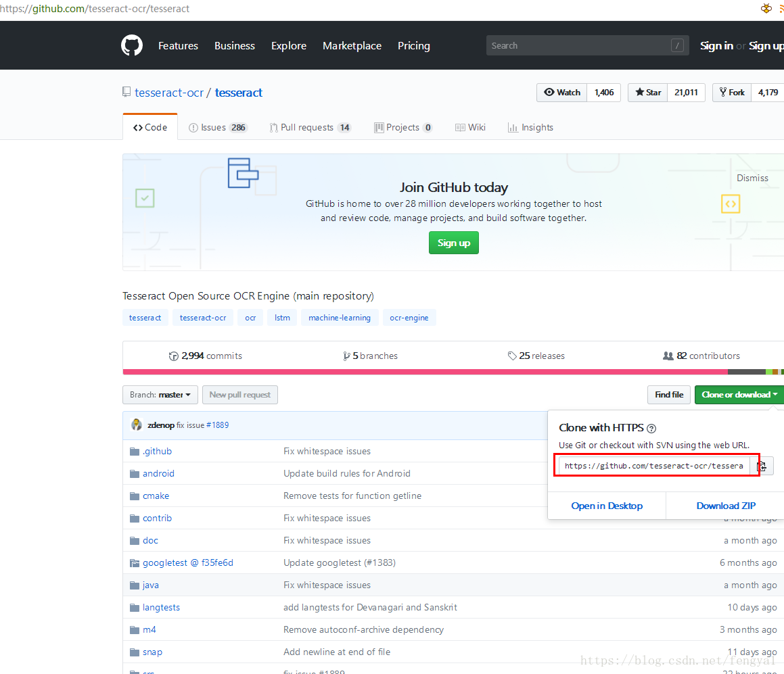Click 'Remove autoconf-archive dependency' commit message

pyautogui.click(x=363, y=630)
